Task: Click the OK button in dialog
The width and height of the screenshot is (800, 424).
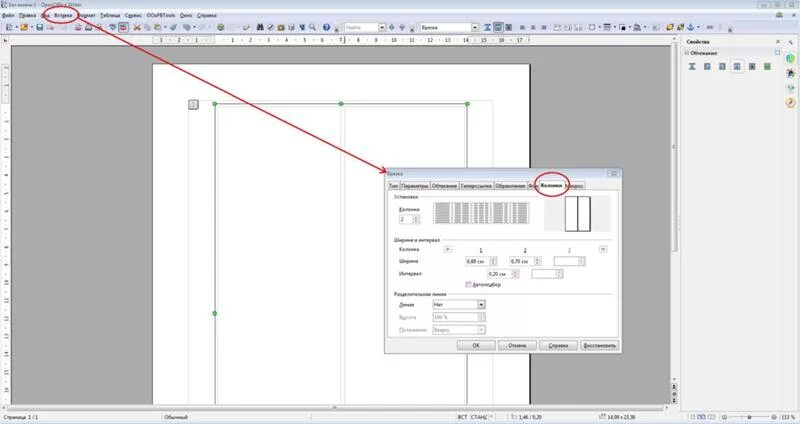Action: point(476,345)
